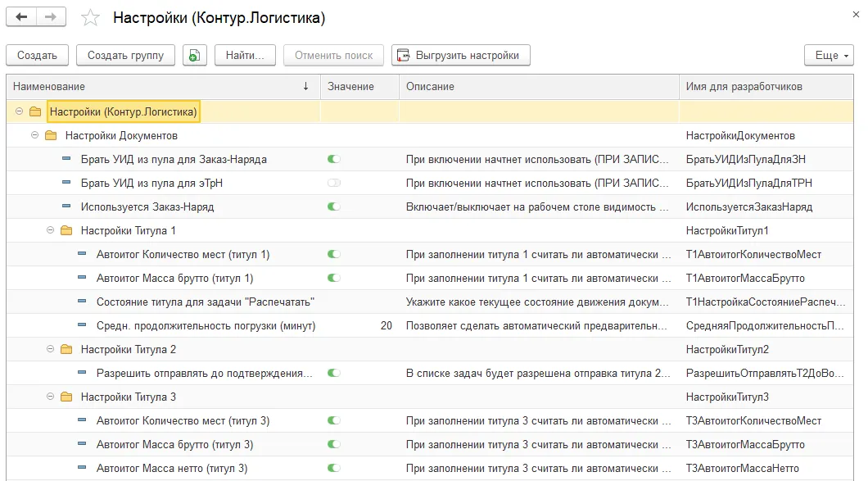Select the Настройки Титула 2 tree row
This screenshot has height=481, width=868.
(x=430, y=350)
